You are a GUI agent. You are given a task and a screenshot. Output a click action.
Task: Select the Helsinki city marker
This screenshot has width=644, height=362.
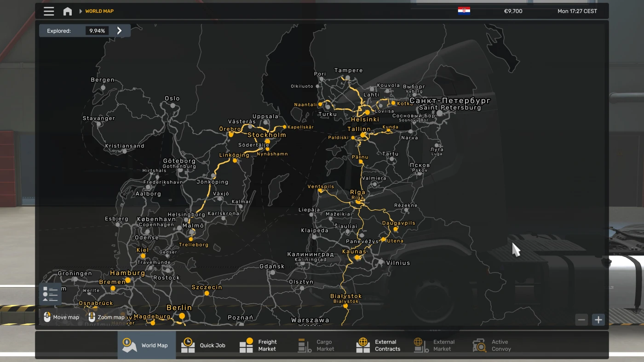pos(367,112)
